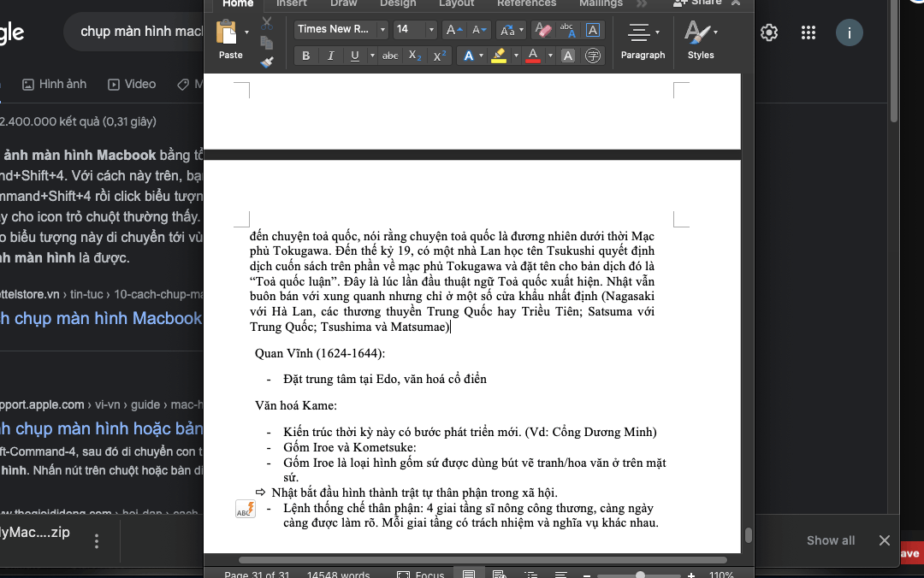This screenshot has height=578, width=924.
Task: Toggle Subscript formatting
Action: click(415, 56)
